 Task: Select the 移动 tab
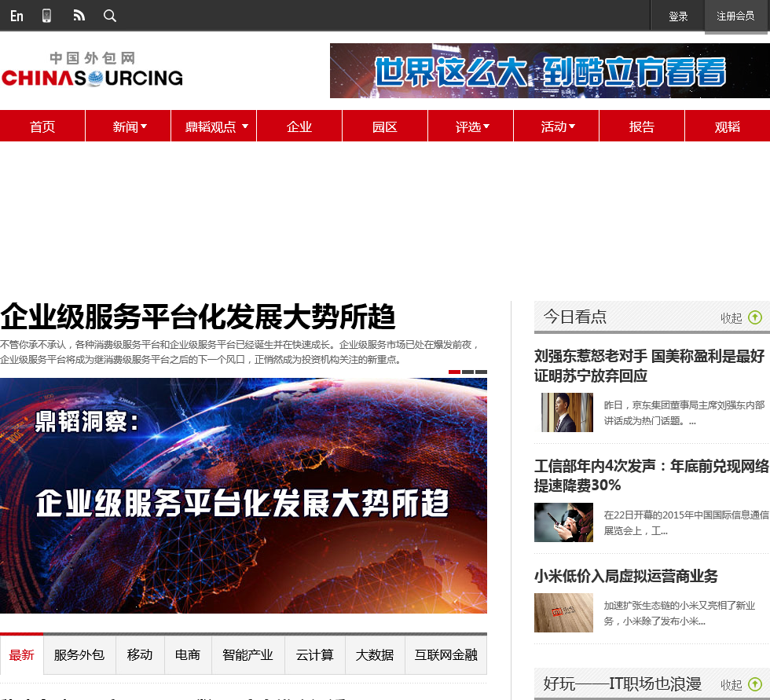[140, 655]
